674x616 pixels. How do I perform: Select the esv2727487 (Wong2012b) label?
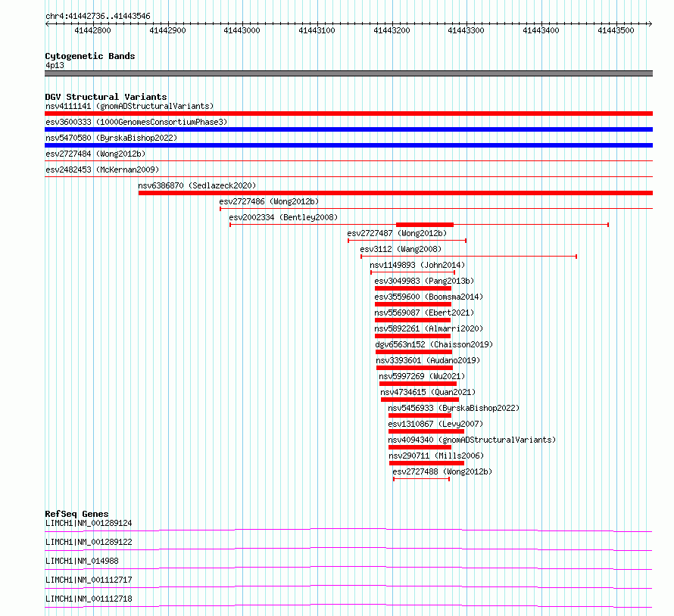tap(397, 233)
